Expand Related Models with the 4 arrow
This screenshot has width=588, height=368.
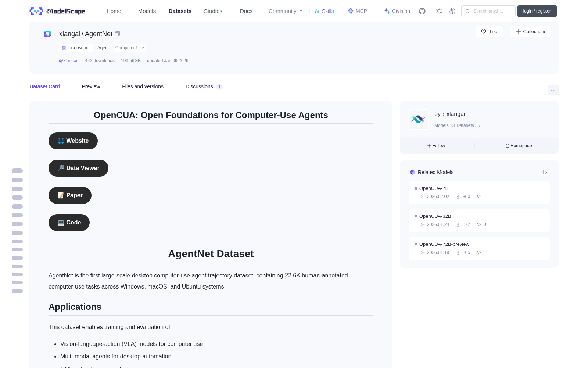(x=544, y=172)
